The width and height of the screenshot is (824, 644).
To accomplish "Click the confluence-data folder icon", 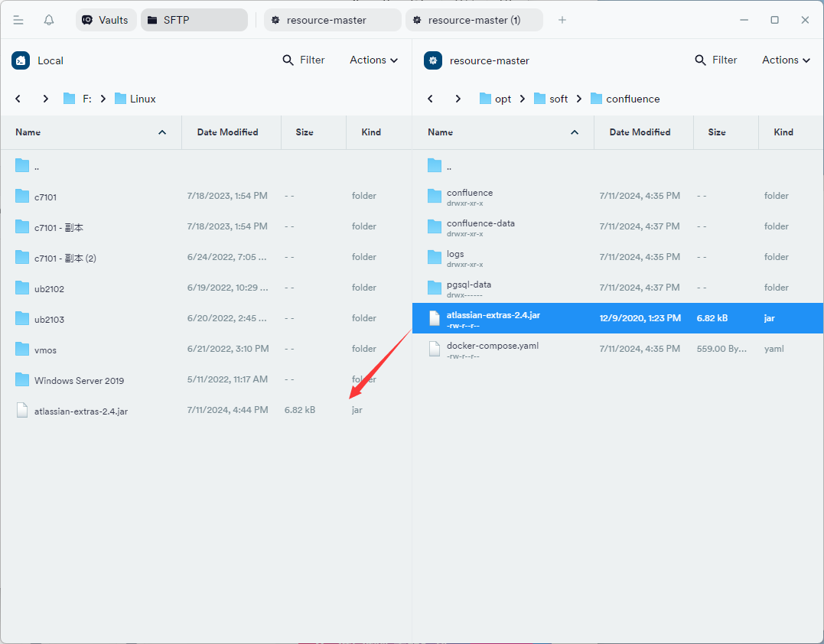I will point(435,226).
